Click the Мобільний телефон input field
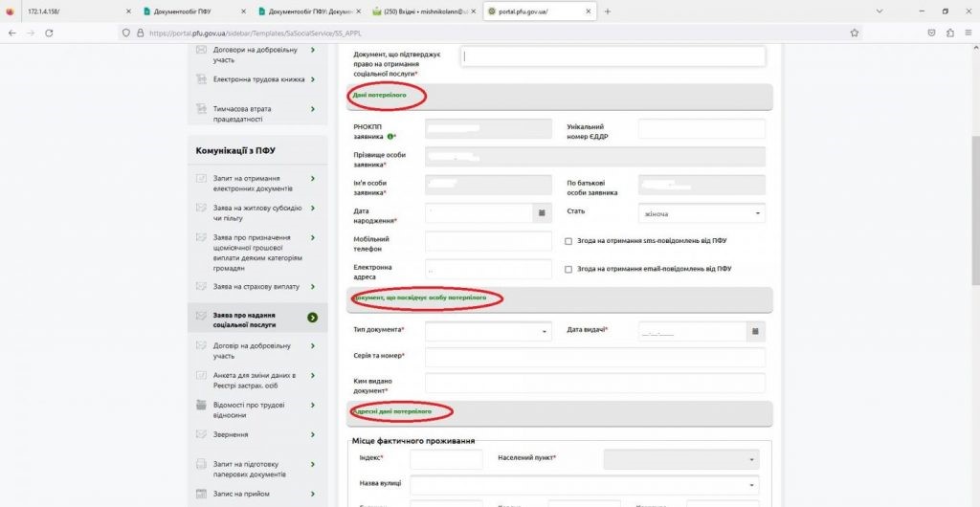Viewport: 980px width, 507px height. coord(488,241)
